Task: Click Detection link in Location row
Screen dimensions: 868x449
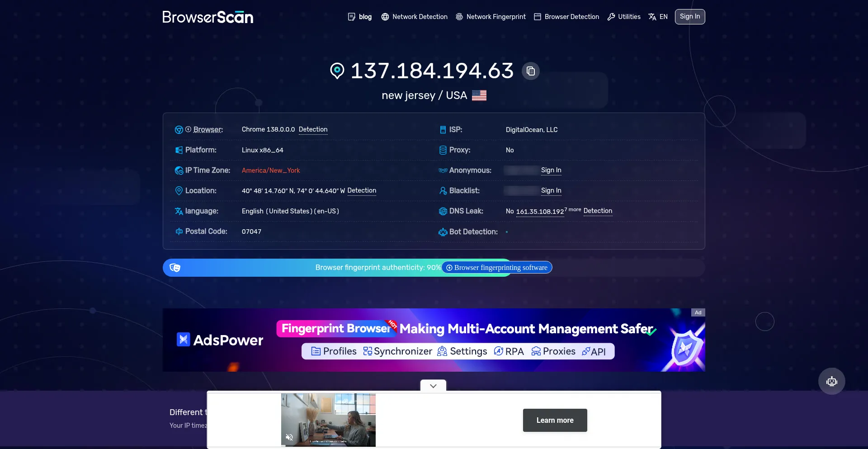Action: click(362, 191)
